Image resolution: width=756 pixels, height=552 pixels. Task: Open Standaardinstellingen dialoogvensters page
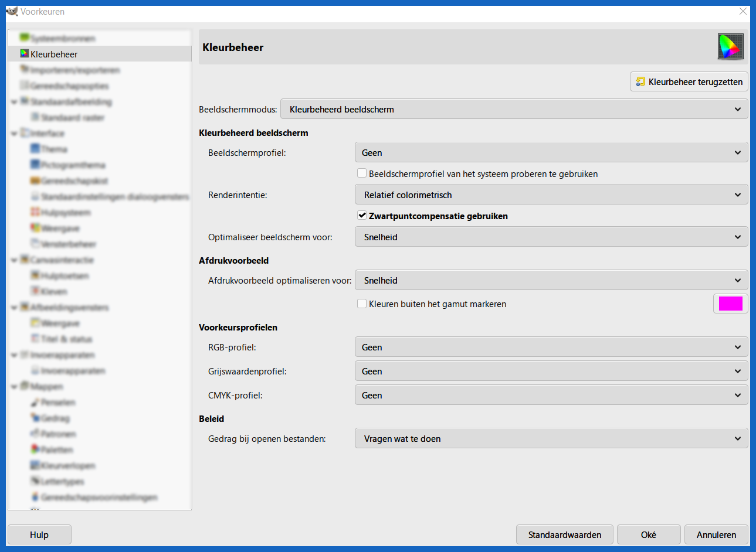click(x=115, y=196)
